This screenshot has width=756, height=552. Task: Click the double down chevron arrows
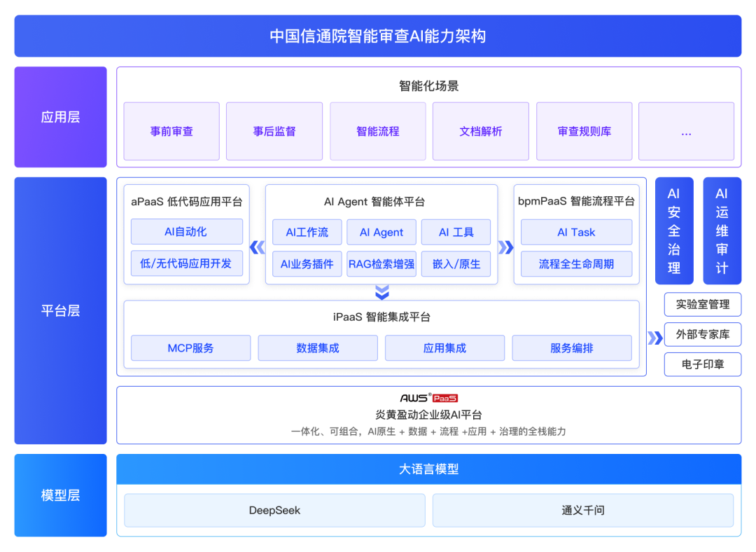[x=381, y=292]
